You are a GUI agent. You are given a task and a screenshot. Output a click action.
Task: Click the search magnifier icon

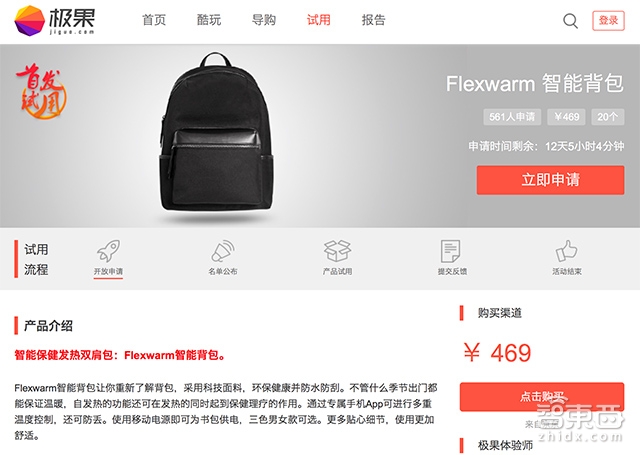click(570, 20)
